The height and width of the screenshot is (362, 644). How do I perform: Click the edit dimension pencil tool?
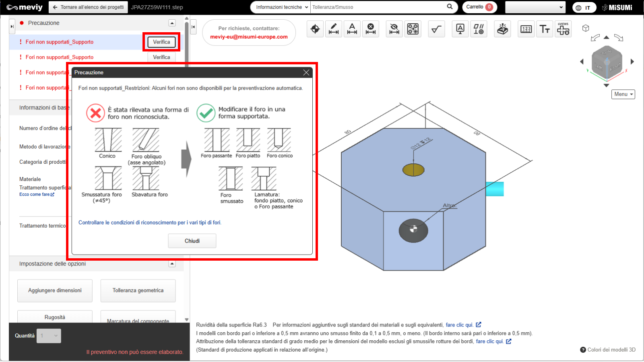coord(334,29)
